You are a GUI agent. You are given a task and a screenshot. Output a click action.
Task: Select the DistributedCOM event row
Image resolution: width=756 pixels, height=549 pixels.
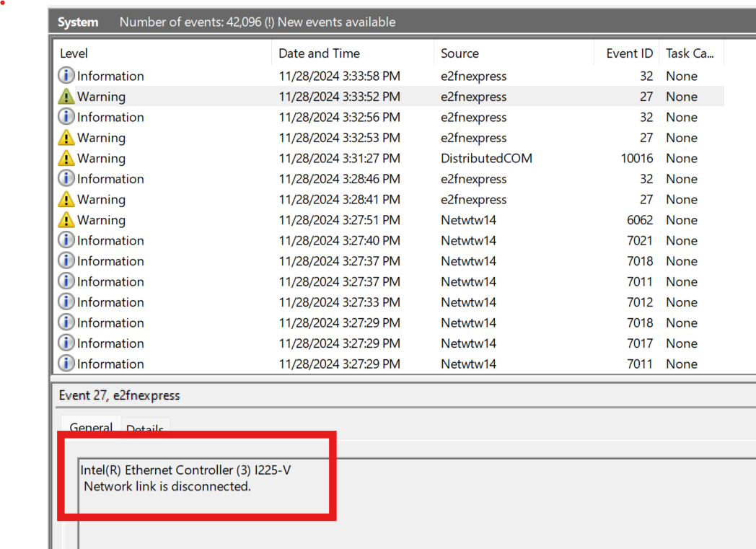289,158
